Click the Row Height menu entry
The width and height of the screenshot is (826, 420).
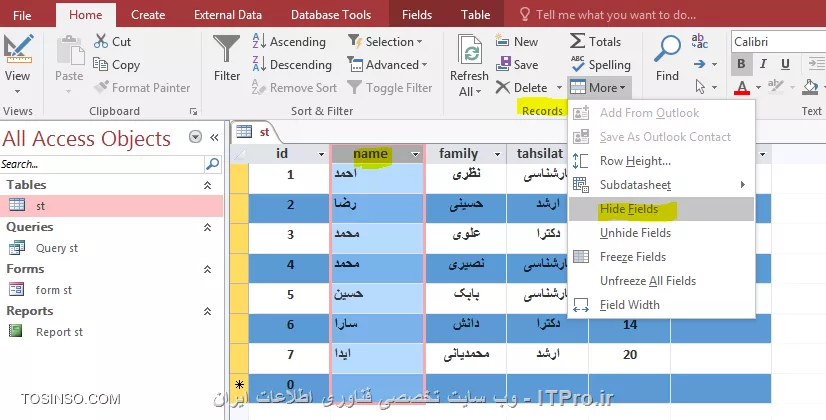coord(661,161)
